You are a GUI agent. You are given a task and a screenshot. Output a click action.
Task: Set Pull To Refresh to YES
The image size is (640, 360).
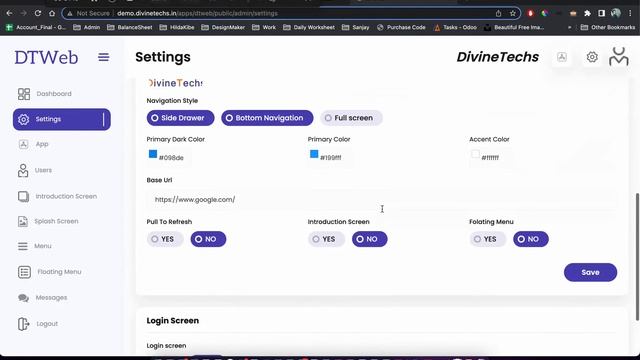coord(165,239)
